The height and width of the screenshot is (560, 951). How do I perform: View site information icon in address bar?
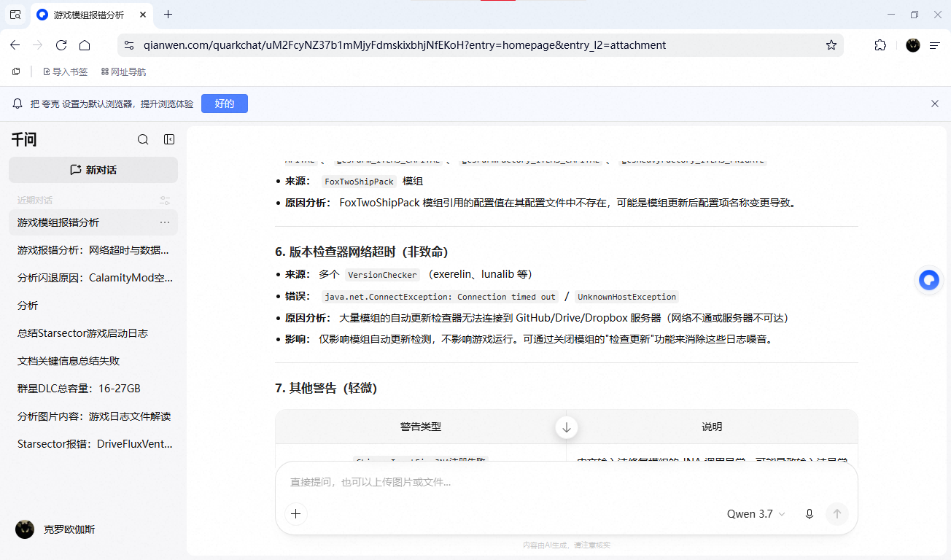(x=129, y=45)
